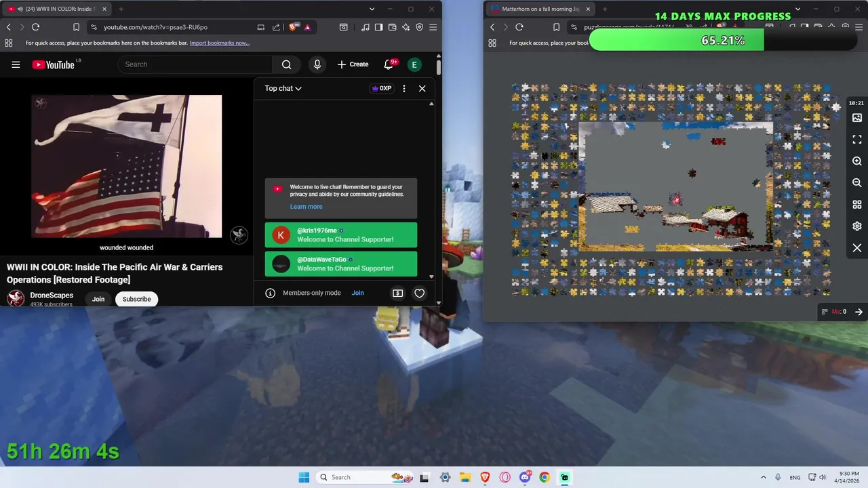
Task: Open the account avatar 'E' menu
Action: pos(414,64)
